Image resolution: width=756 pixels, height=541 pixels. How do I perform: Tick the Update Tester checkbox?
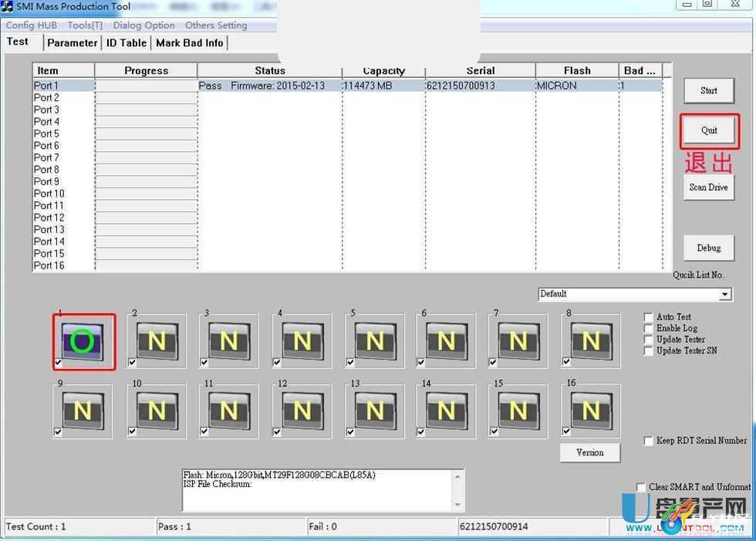pyautogui.click(x=649, y=340)
